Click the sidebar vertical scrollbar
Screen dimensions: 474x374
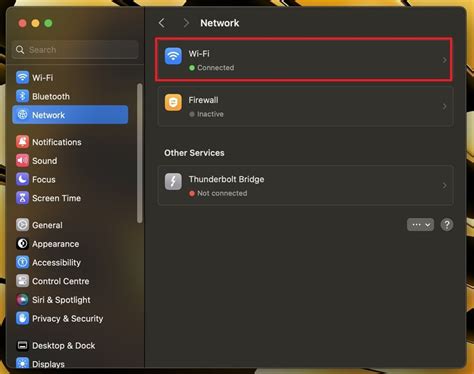(x=140, y=153)
